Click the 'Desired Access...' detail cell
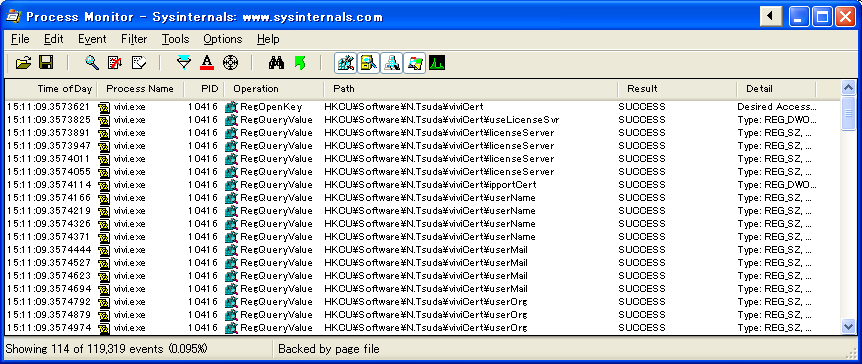Image resolution: width=862 pixels, height=364 pixels. pyautogui.click(x=777, y=107)
